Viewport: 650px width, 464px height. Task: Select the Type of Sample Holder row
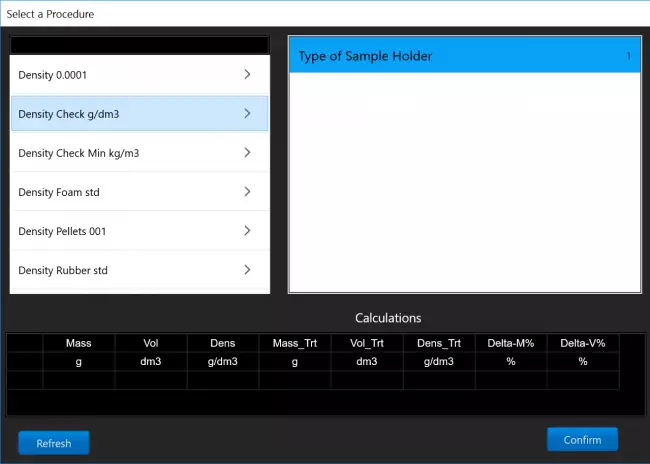(464, 57)
